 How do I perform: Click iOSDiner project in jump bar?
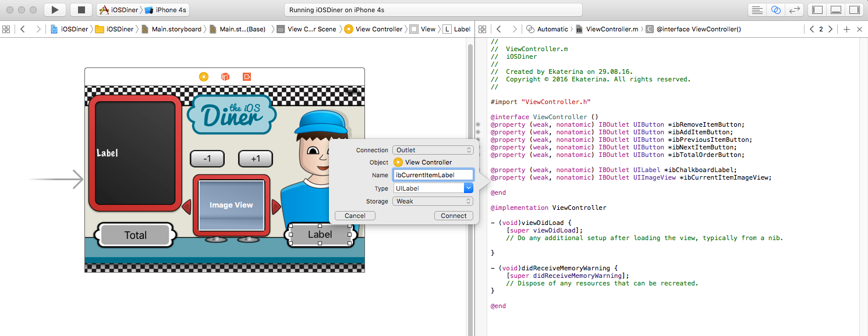tap(70, 29)
